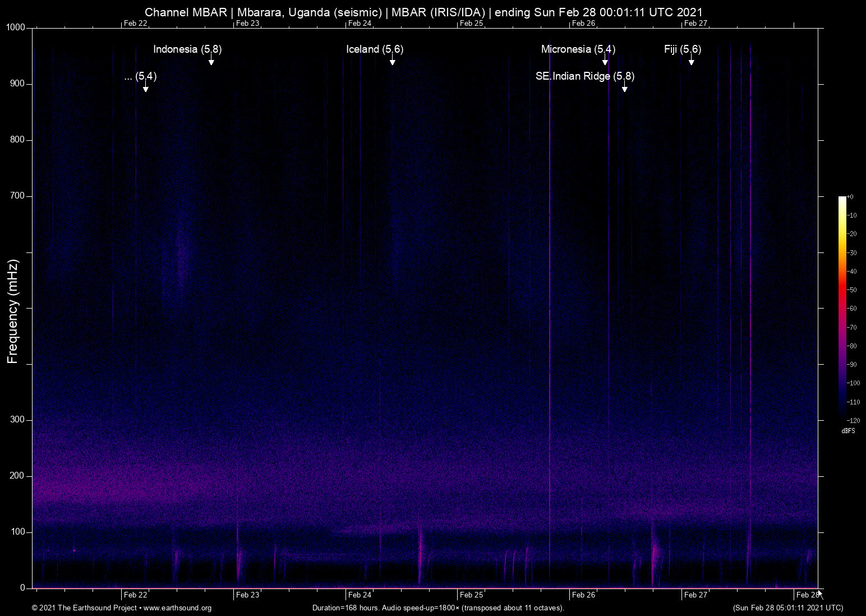
Task: Click the arrow marker under Micronesia (5.4)
Action: point(605,62)
